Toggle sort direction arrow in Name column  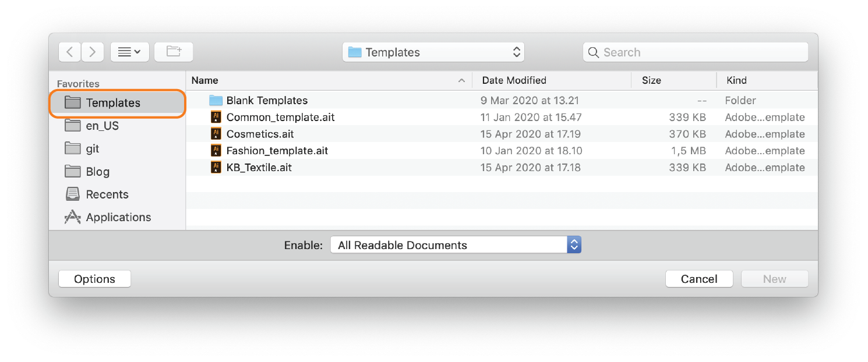pos(462,80)
